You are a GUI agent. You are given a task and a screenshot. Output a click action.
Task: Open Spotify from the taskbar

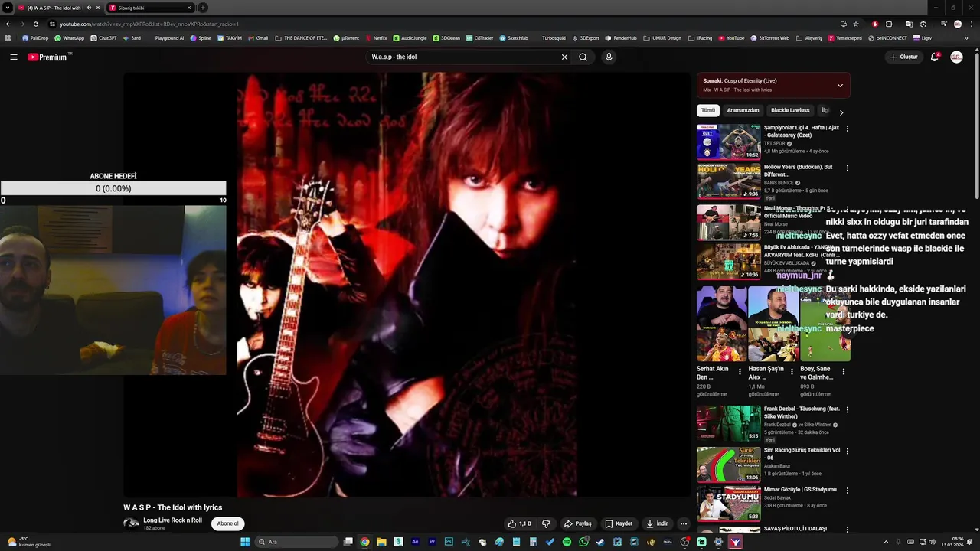[x=567, y=542]
